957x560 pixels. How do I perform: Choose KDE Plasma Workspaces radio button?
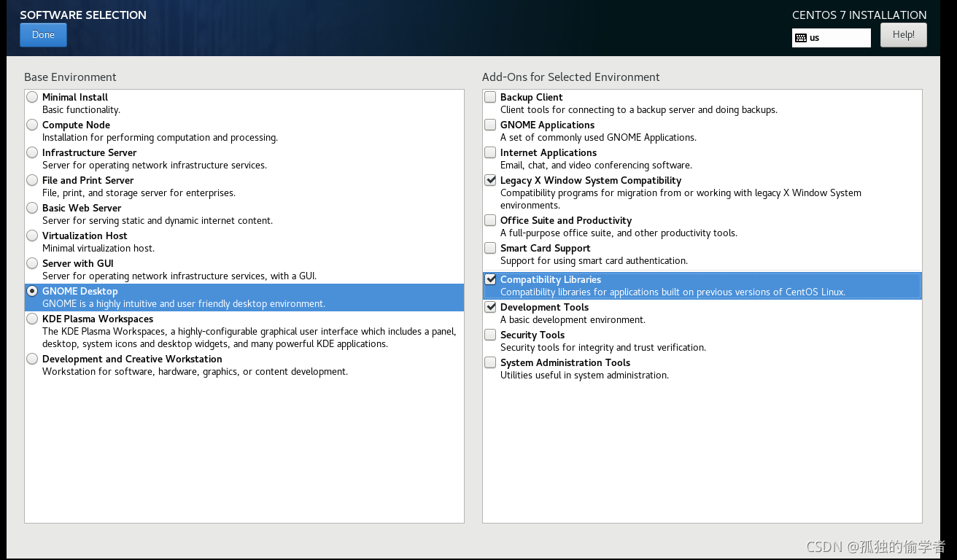click(32, 319)
